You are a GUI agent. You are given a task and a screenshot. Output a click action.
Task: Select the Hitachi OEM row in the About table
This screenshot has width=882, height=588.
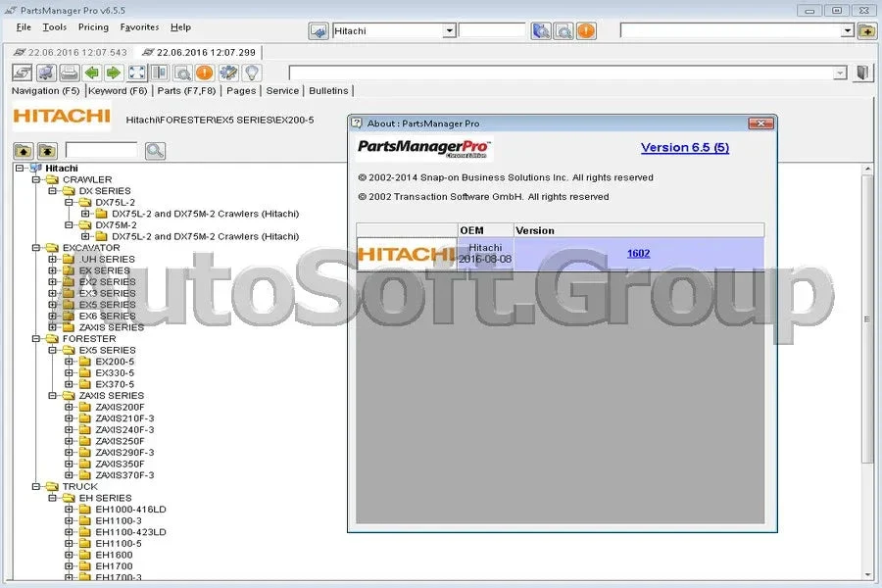click(561, 254)
